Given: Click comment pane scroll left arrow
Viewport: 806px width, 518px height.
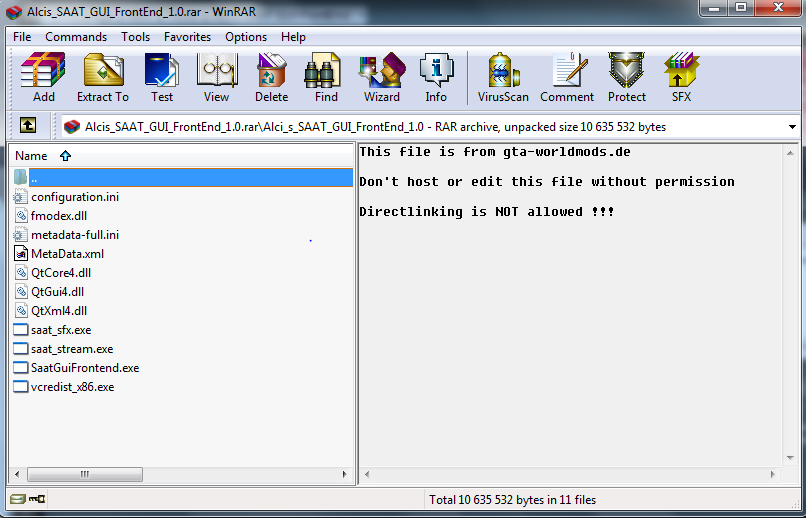Looking at the screenshot, I should (x=367, y=474).
